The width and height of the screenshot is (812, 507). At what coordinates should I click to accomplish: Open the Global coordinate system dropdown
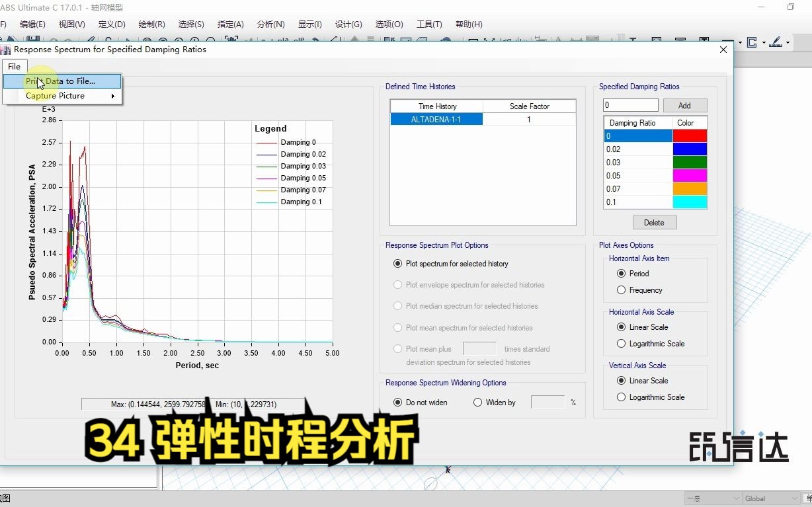pos(795,498)
